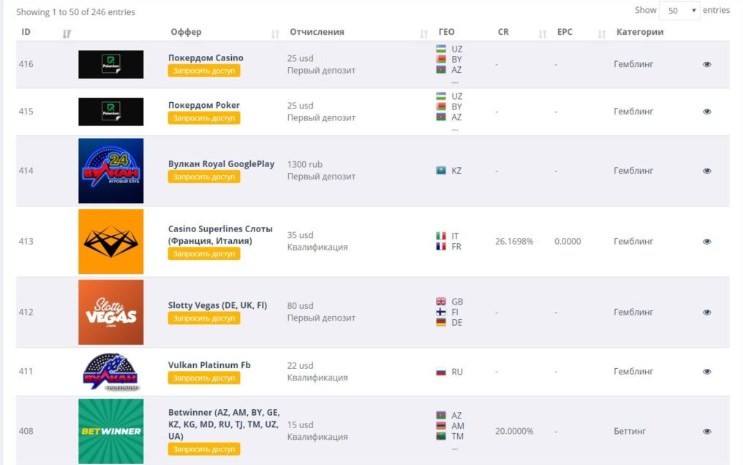Viewport: 743px width, 465px height.
Task: Open eye icon for Slotty Vegas offer
Action: click(x=707, y=312)
